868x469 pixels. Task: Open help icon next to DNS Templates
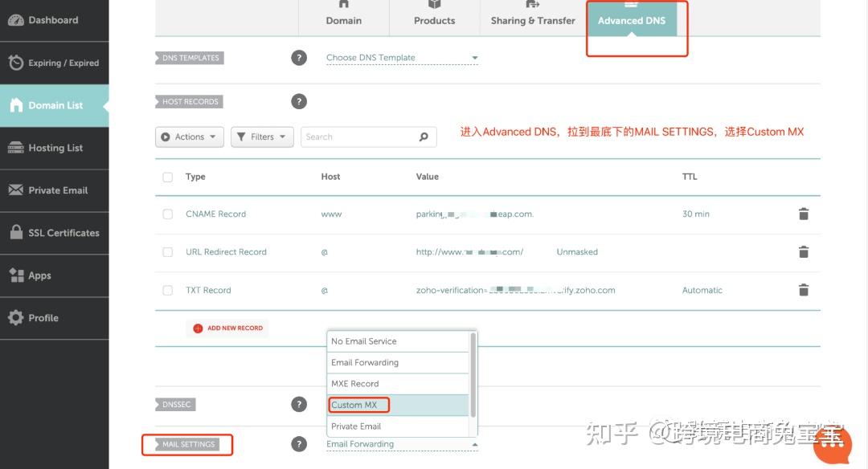click(299, 58)
